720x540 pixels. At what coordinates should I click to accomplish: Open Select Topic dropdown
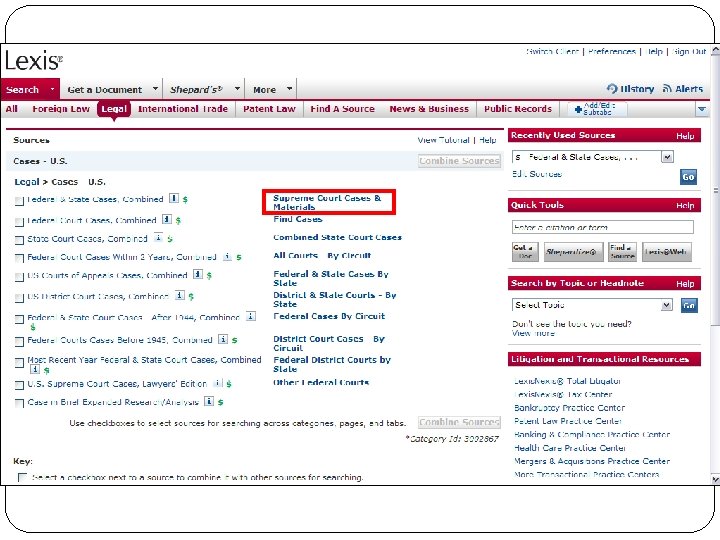pos(666,305)
